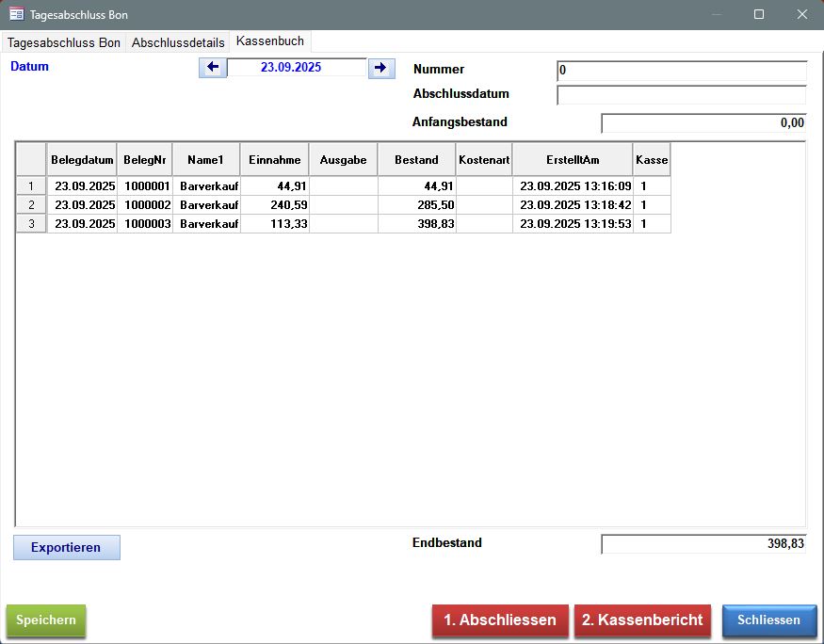Click the ErstelltAm column header
The height and width of the screenshot is (644, 824).
point(572,160)
